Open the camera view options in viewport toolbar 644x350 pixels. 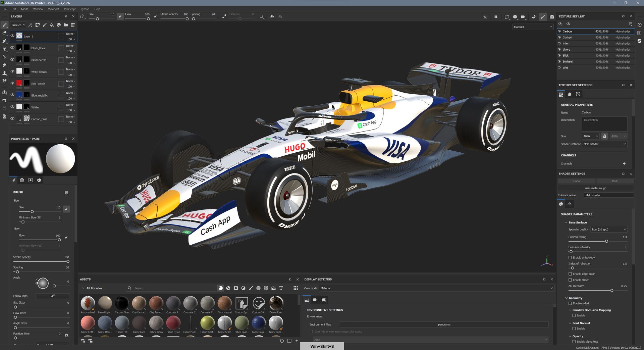[523, 17]
